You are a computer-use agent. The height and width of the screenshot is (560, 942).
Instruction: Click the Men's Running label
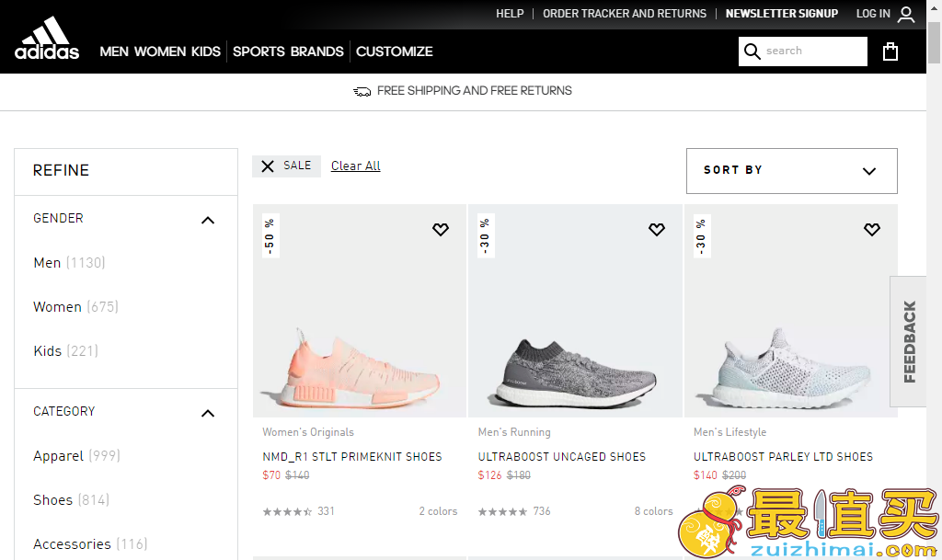point(514,432)
